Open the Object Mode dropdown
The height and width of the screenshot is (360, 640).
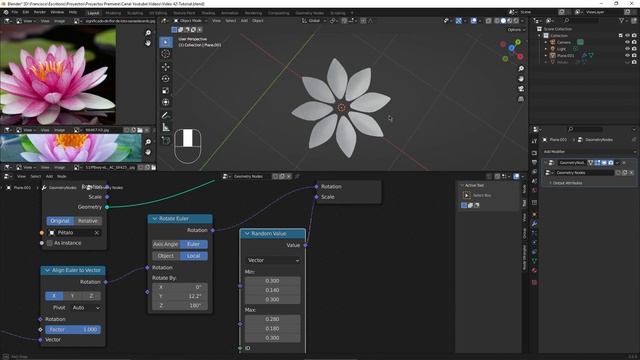click(190, 20)
